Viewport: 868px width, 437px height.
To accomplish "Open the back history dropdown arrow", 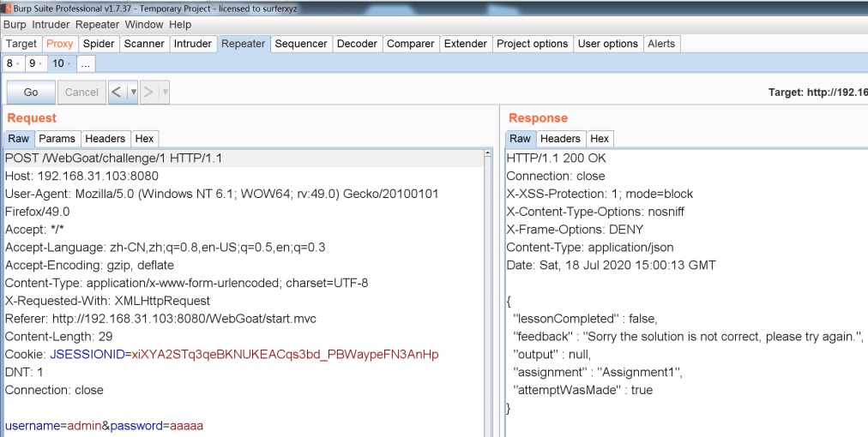I will coord(133,93).
